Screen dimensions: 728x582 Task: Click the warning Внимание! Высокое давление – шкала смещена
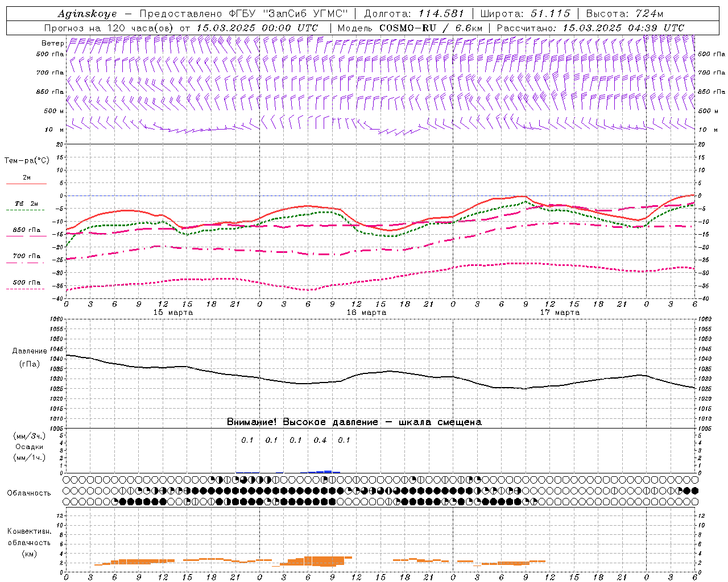[354, 422]
